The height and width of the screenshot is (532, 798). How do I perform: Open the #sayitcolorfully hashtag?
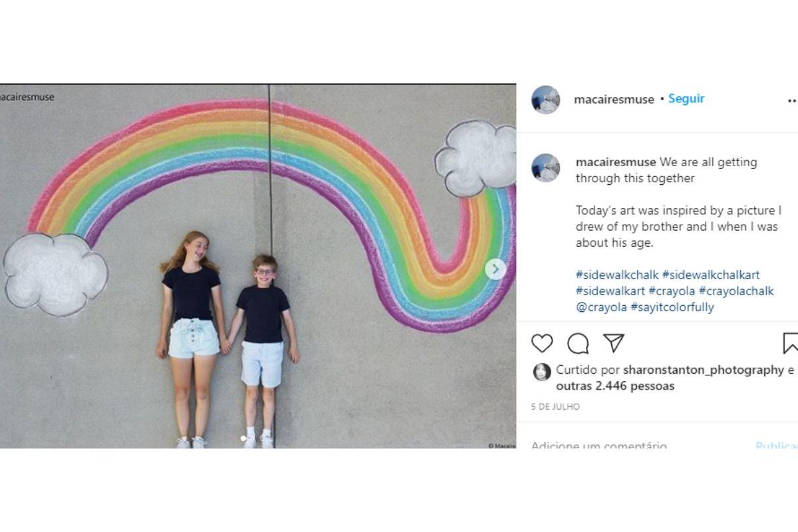point(672,307)
